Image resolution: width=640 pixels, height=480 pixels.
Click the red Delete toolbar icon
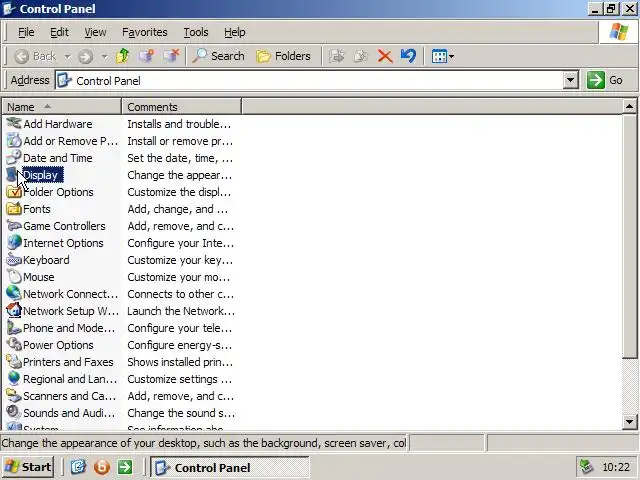tap(385, 56)
